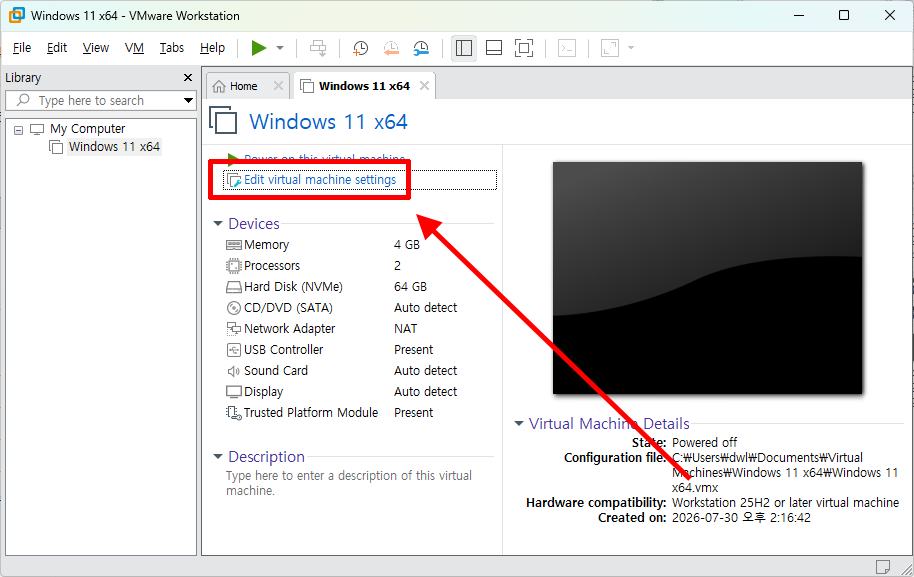Click the Sound Card icon
The image size is (914, 577).
[x=234, y=371]
